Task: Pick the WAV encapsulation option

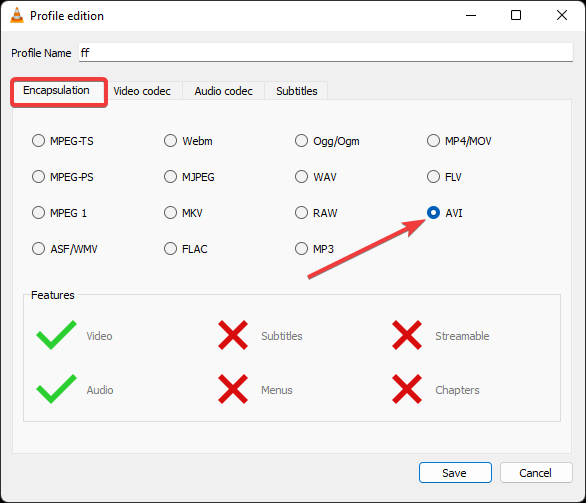Action: 301,177
